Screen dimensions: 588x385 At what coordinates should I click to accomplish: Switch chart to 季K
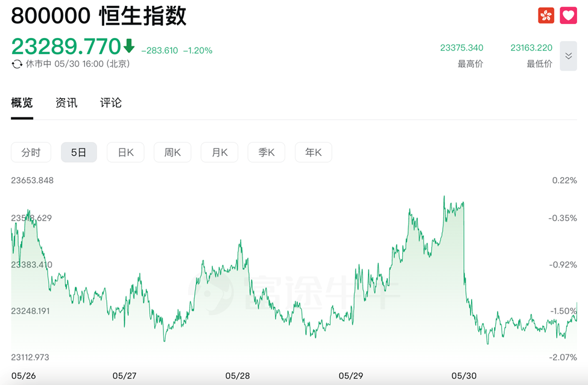point(266,152)
